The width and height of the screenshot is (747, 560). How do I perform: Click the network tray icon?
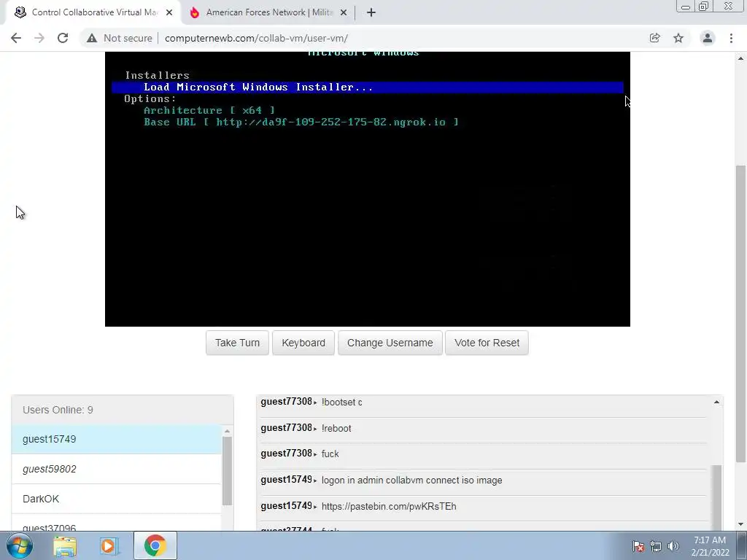click(x=656, y=546)
